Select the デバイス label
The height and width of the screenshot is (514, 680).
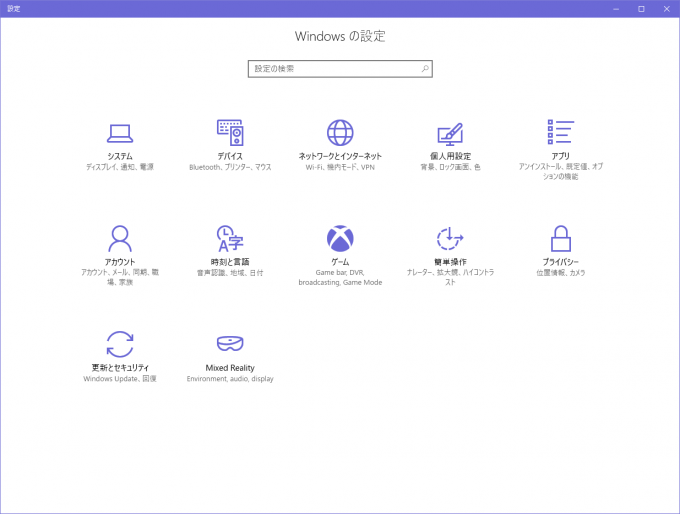230,156
